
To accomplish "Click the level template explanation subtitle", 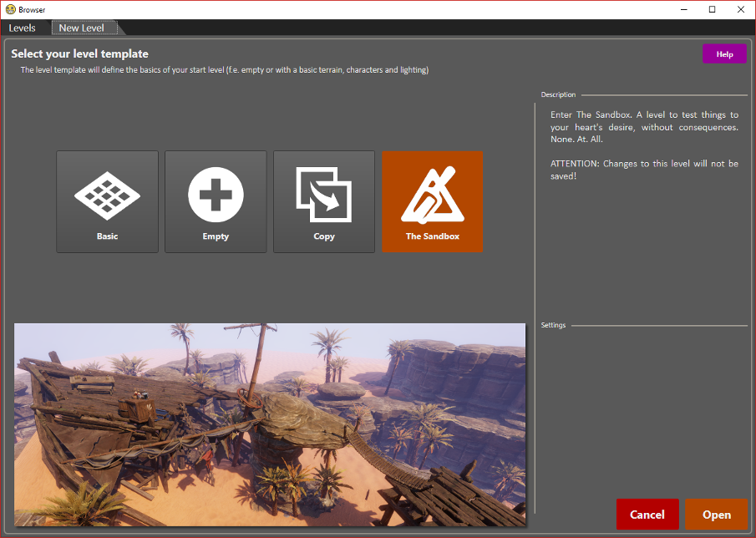I will [x=225, y=70].
